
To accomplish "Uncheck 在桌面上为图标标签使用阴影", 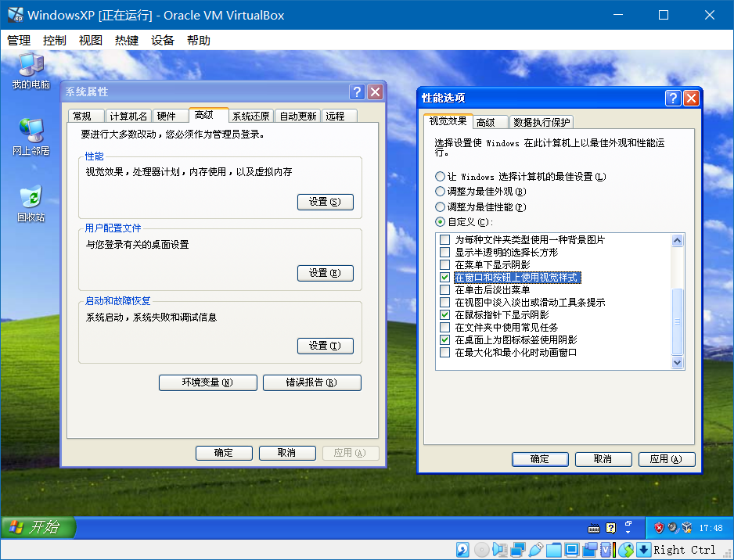I will pos(444,339).
